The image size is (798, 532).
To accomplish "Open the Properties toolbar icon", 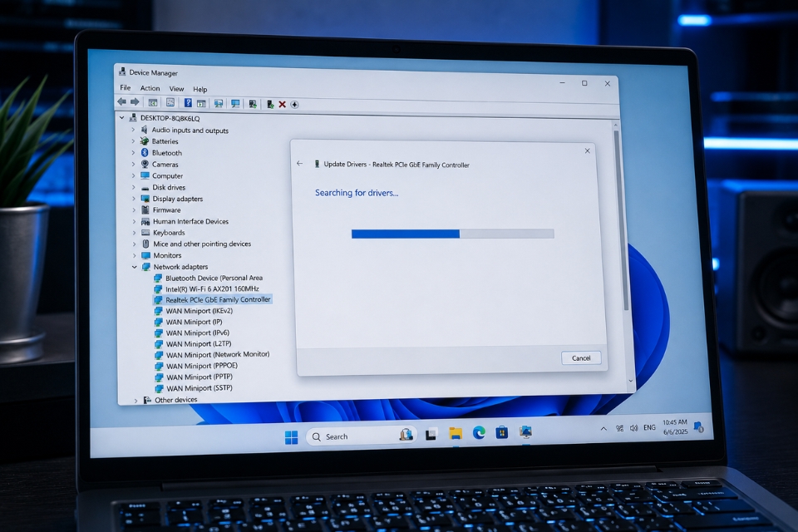I will pyautogui.click(x=170, y=102).
